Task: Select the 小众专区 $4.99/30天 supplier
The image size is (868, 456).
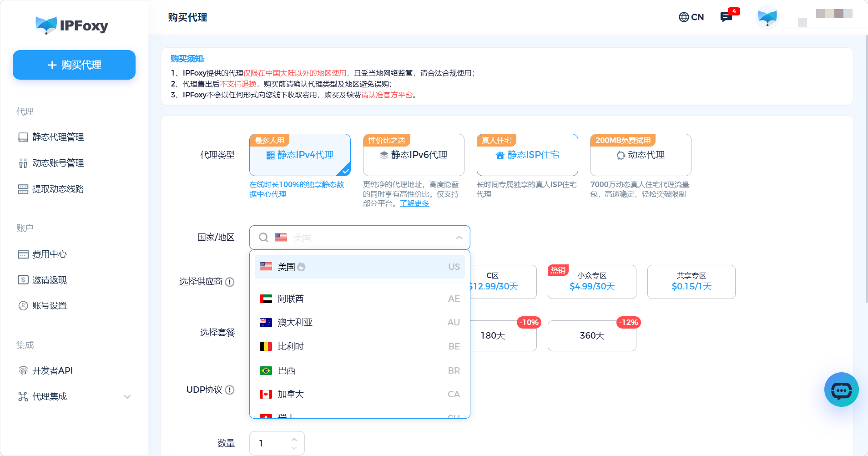Action: click(x=592, y=282)
